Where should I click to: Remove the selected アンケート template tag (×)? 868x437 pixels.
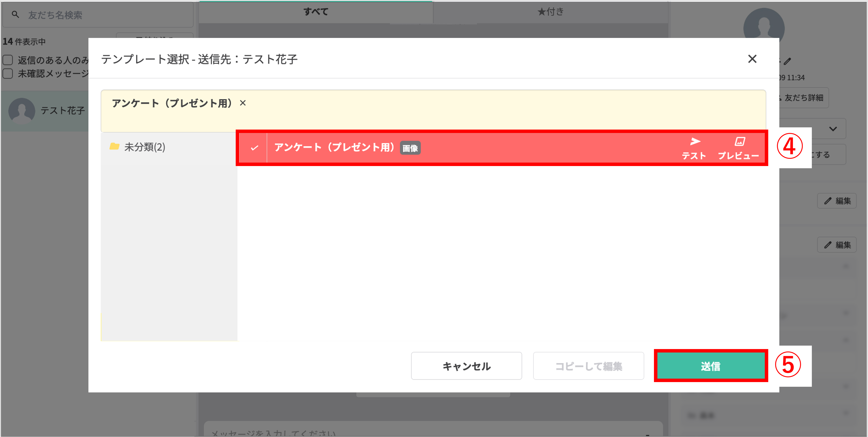click(x=243, y=103)
